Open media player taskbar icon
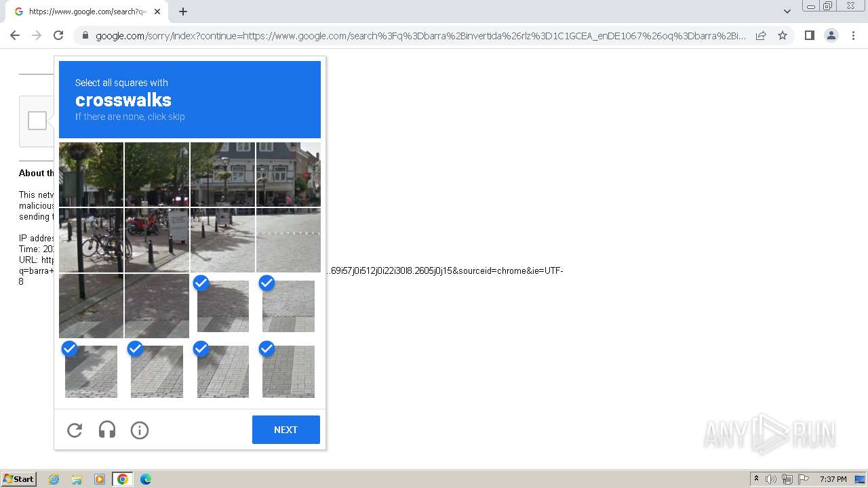The width and height of the screenshot is (868, 488). 100,479
